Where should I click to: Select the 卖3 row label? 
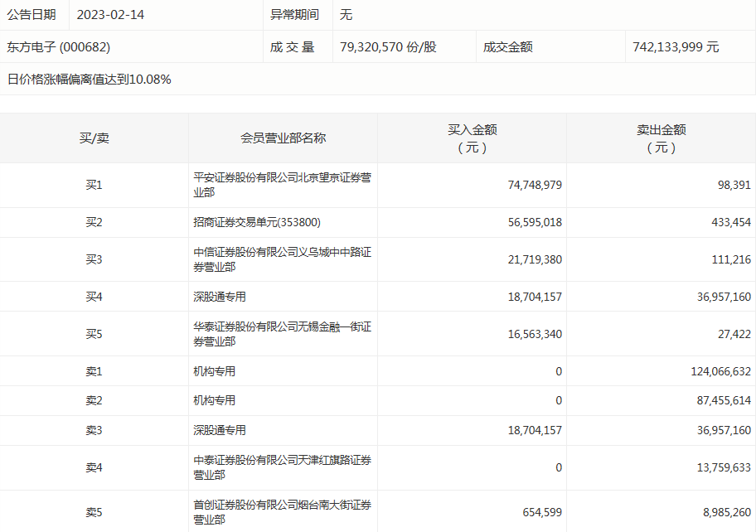pos(94,430)
